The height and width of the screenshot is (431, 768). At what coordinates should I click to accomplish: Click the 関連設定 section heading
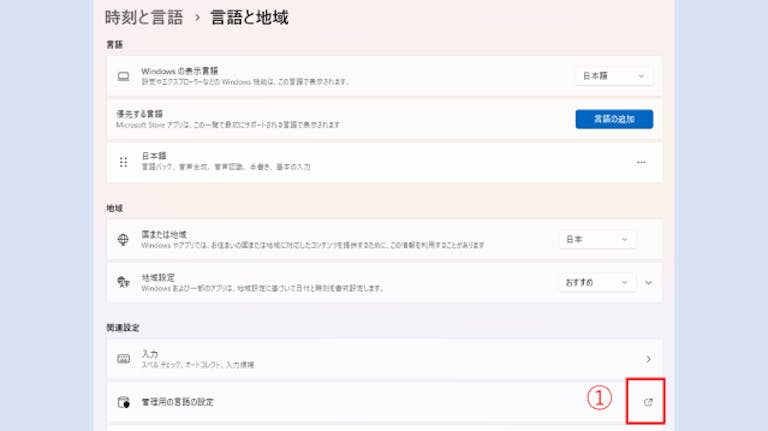pyautogui.click(x=123, y=328)
